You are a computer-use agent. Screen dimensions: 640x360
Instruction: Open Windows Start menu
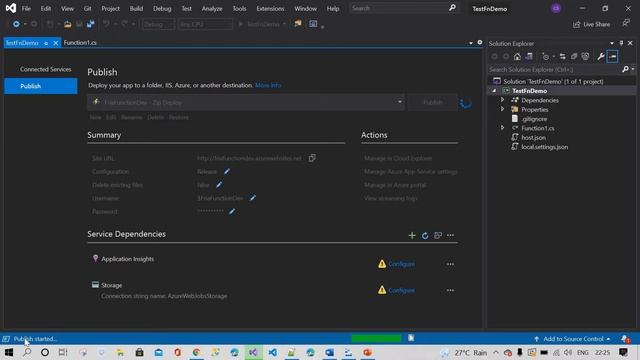9,352
